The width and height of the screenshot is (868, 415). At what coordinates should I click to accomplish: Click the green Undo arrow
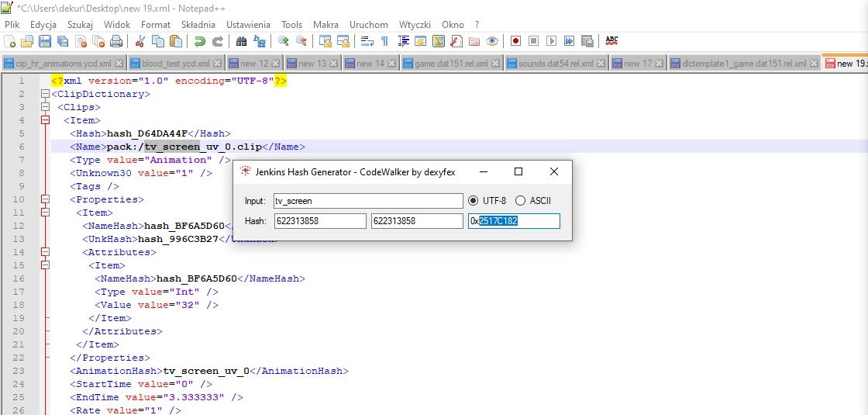200,41
